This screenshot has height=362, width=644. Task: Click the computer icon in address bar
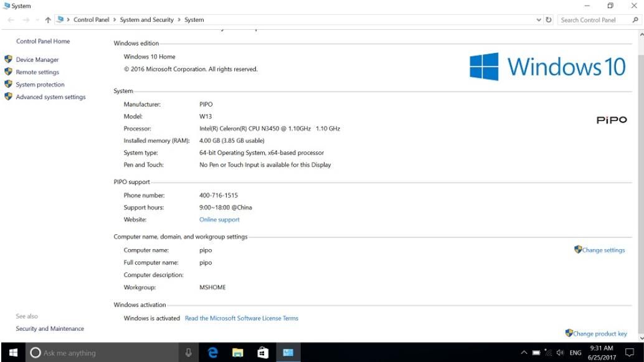coord(60,19)
